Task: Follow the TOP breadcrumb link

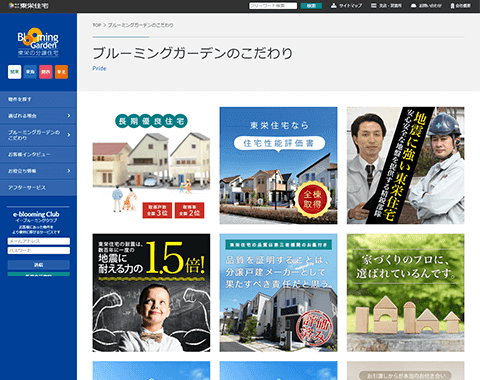Action: [97, 25]
